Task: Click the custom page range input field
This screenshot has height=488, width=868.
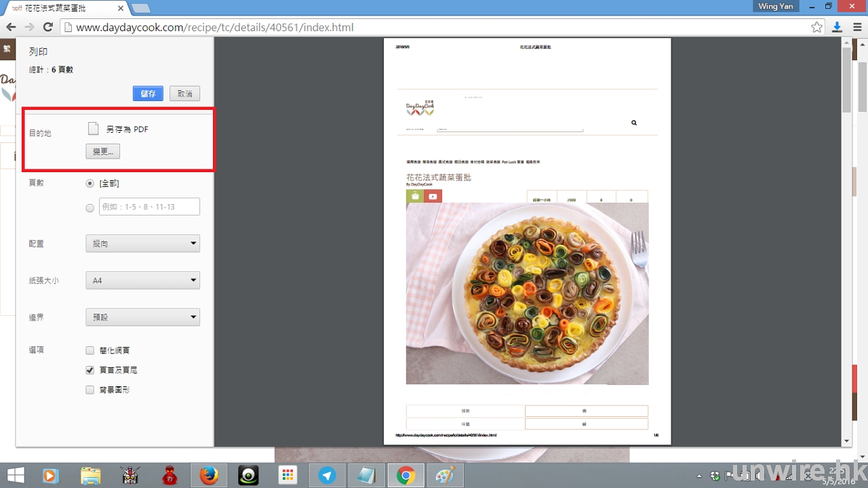Action: click(x=149, y=207)
